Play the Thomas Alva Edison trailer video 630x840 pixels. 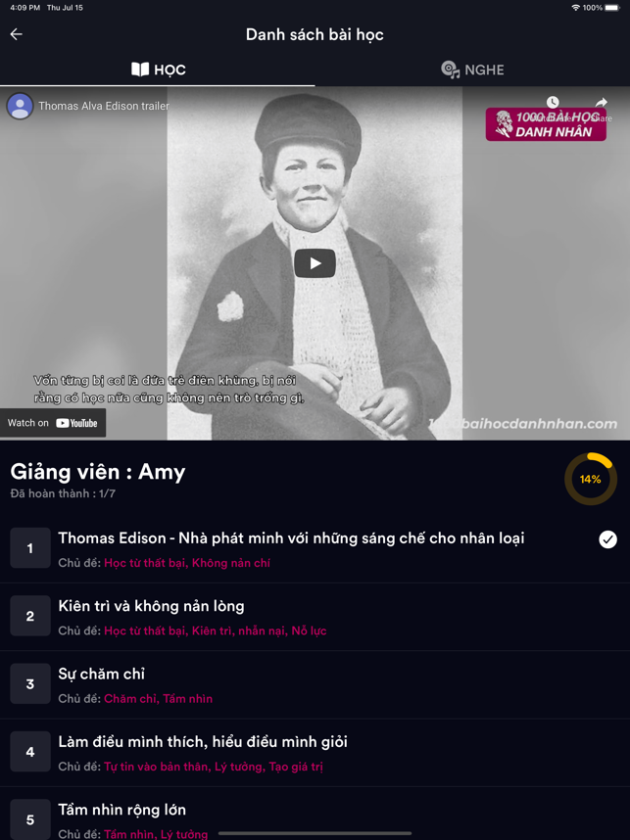point(315,263)
